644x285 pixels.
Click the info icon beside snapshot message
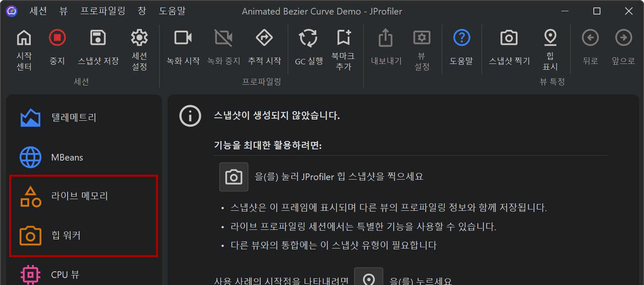click(190, 116)
